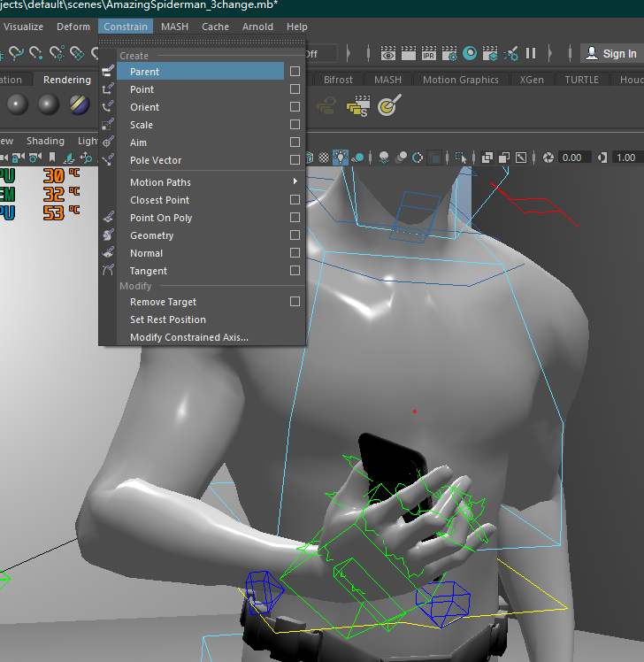Collapse status line section arrow before render icons

click(349, 53)
